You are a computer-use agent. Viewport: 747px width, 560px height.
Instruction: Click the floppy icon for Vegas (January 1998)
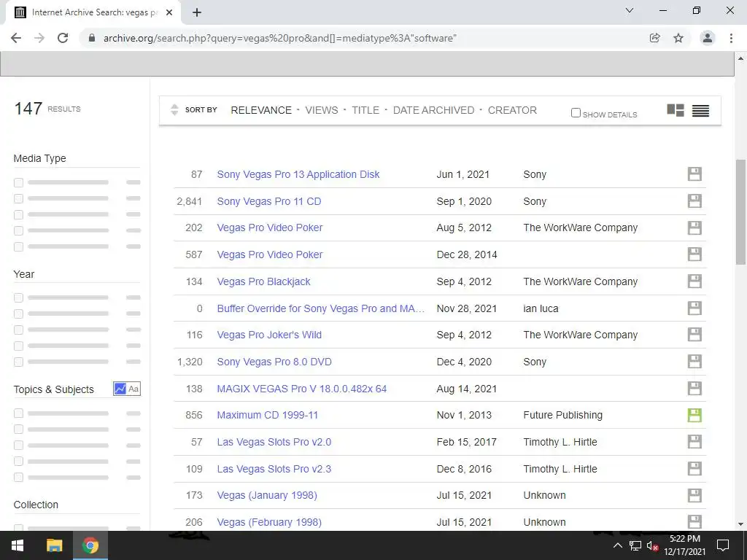point(694,495)
